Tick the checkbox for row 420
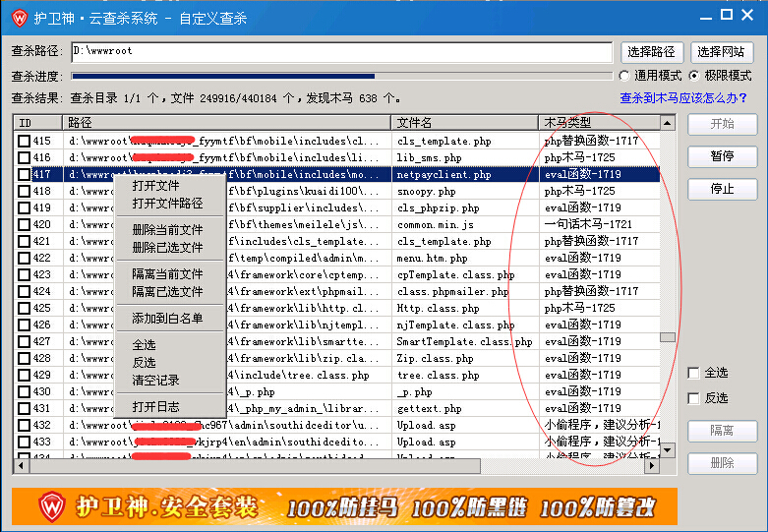Viewport: 768px width, 532px height. [24, 224]
